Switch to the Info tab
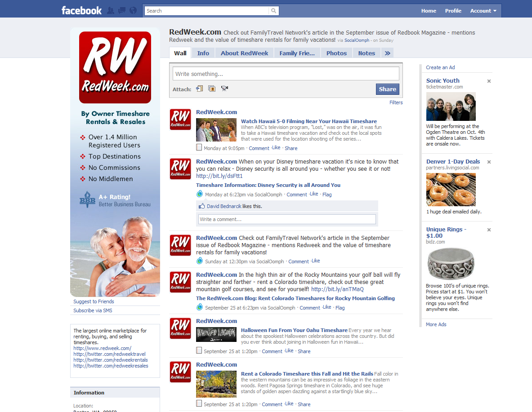 point(203,53)
